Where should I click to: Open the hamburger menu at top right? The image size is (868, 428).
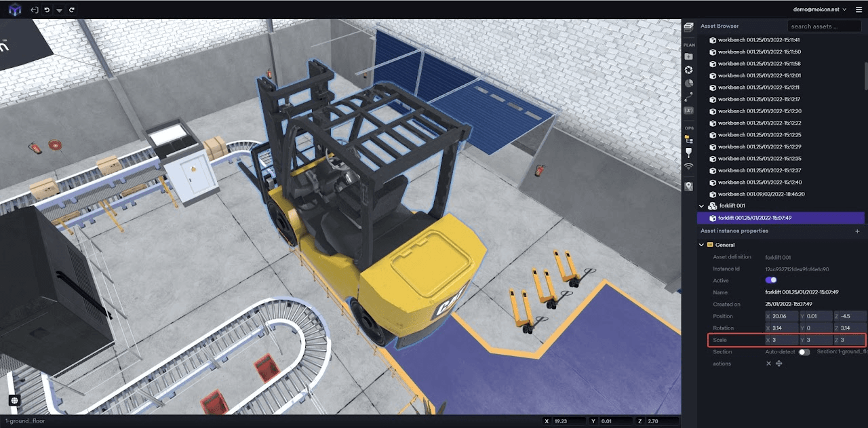point(859,10)
